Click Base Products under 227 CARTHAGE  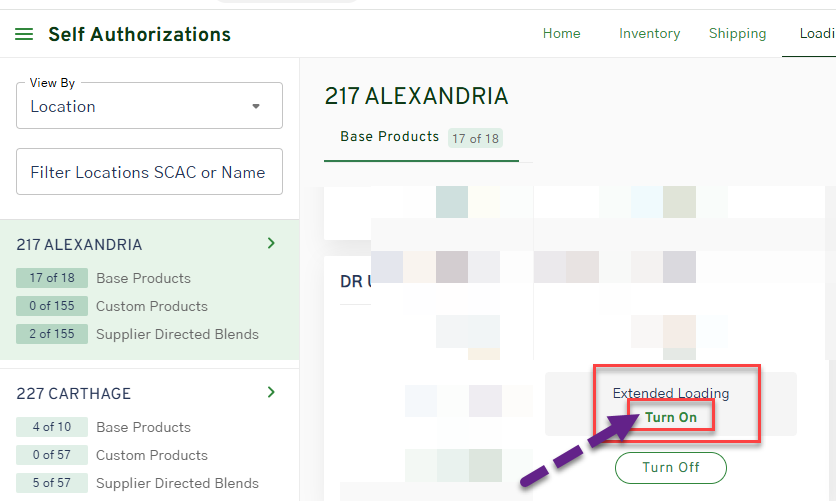(x=143, y=427)
